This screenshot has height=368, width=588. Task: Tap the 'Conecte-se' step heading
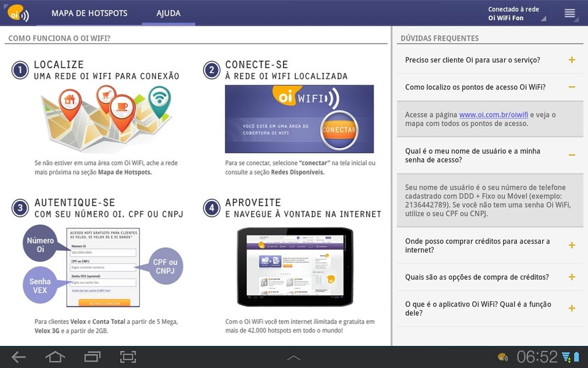coord(257,64)
